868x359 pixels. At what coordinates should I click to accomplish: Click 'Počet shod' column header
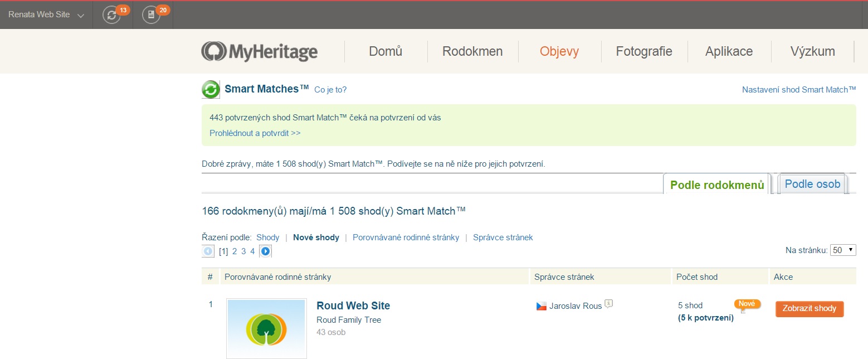(697, 277)
